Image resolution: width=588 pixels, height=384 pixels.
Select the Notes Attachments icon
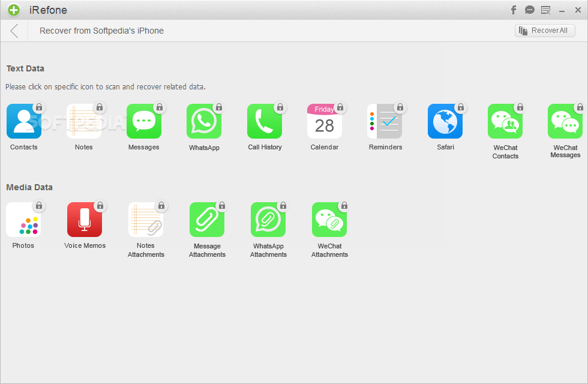coord(146,220)
